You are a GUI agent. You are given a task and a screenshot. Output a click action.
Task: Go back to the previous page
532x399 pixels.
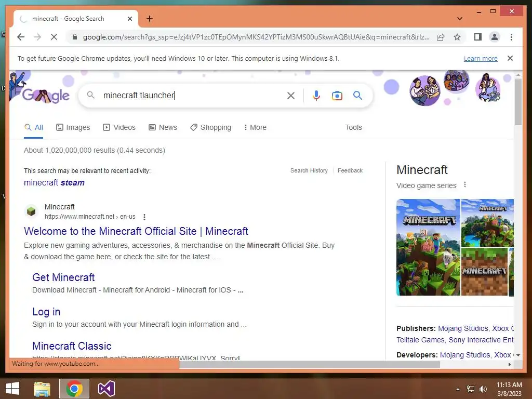pyautogui.click(x=21, y=37)
